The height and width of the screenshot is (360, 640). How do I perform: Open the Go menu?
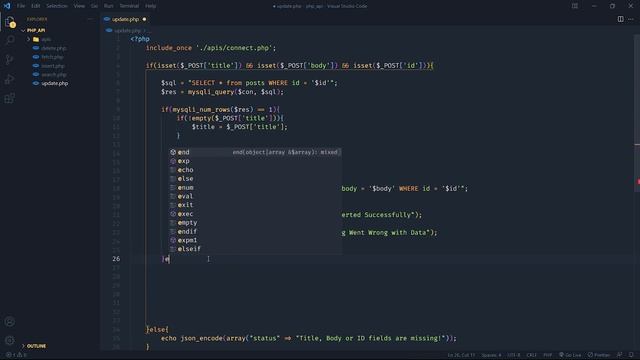tap(94, 6)
